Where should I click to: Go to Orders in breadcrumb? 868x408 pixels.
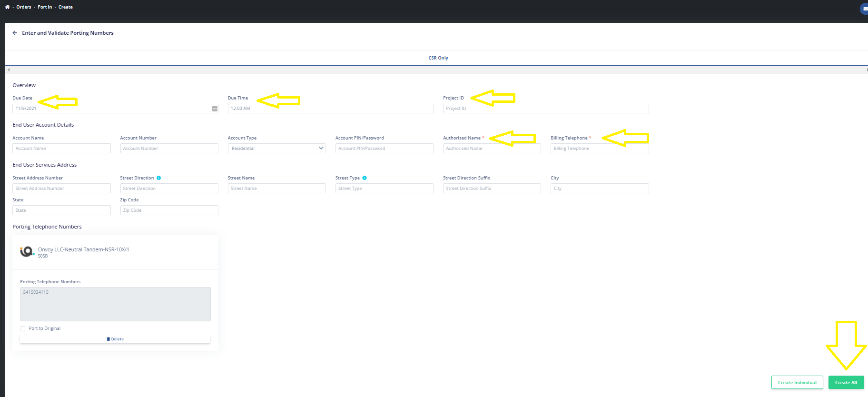click(x=24, y=7)
